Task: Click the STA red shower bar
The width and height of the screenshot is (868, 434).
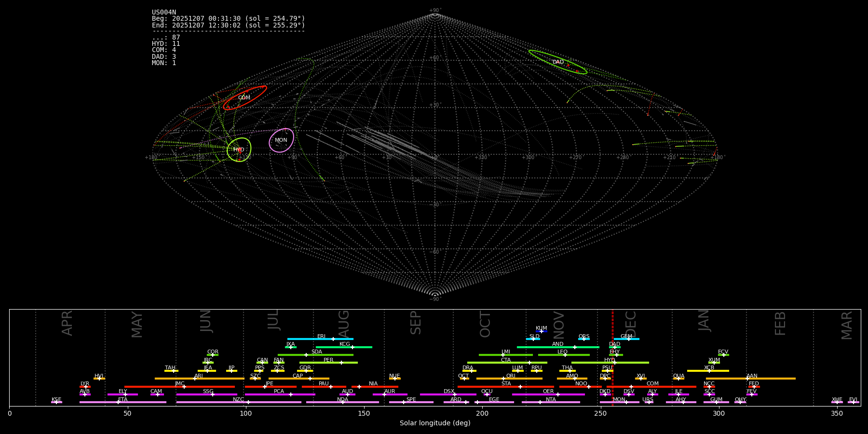Action: (506, 386)
